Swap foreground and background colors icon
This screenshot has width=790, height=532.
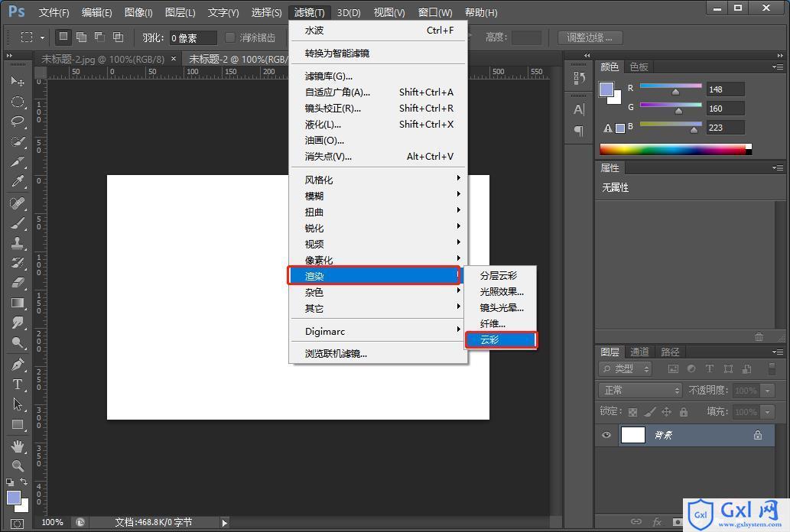pos(24,482)
